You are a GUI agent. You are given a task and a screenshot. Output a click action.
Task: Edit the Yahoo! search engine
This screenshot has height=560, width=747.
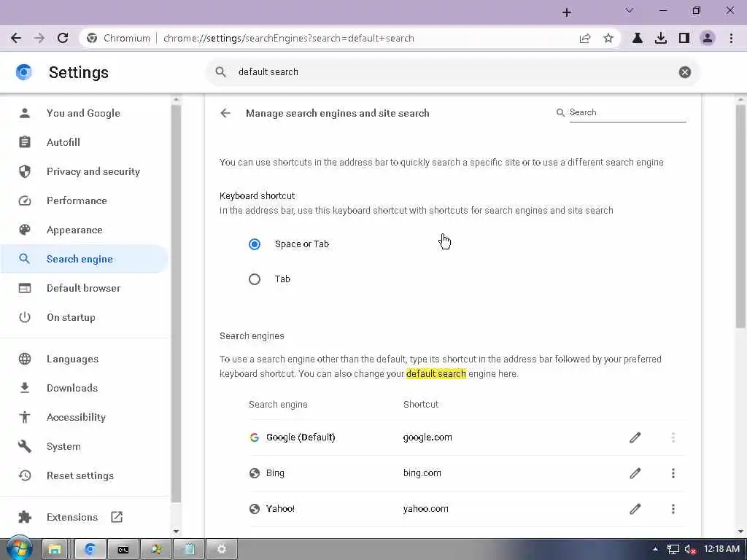coord(635,508)
